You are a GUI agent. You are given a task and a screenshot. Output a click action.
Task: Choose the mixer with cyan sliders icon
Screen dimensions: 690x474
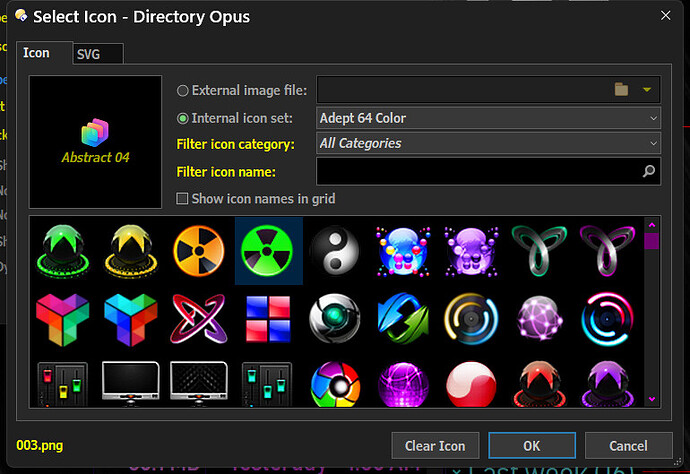click(x=267, y=384)
